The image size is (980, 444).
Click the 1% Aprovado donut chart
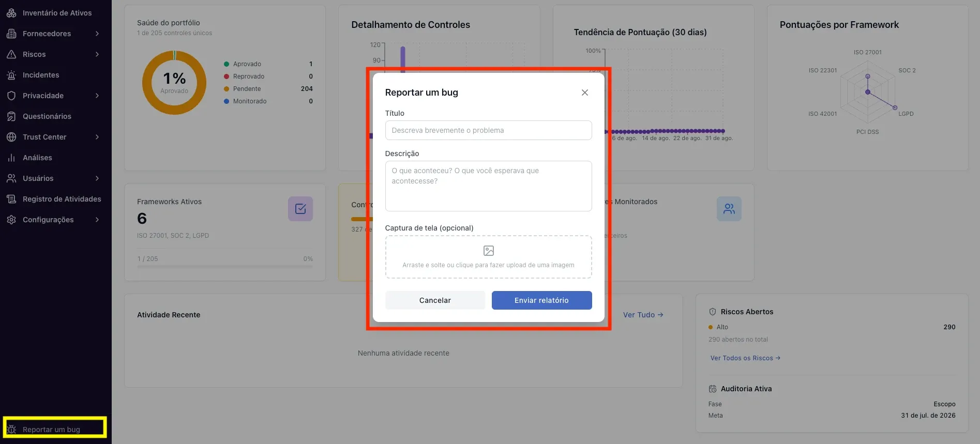tap(174, 83)
